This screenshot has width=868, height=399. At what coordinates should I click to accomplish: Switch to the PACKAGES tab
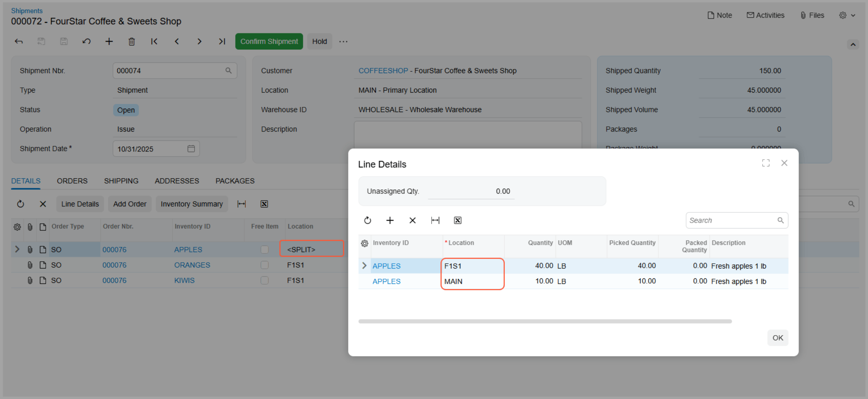[x=235, y=181]
